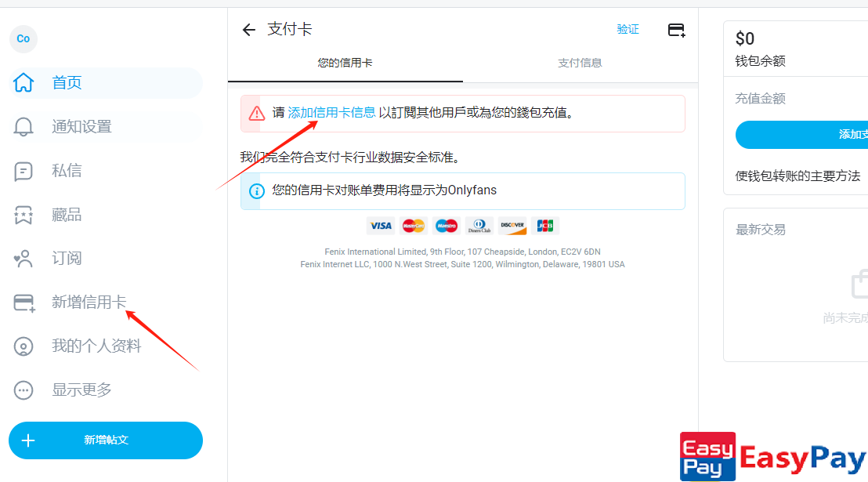Open 订阅 subscriptions icon

[x=24, y=258]
